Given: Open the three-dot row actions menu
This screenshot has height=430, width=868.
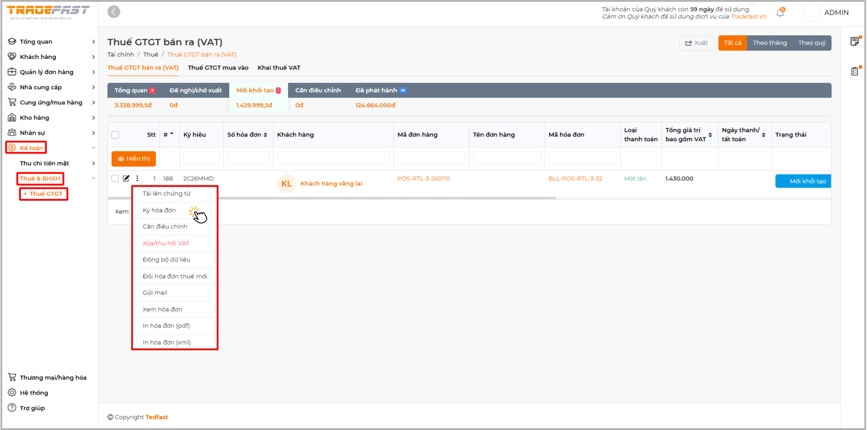Looking at the screenshot, I should [137, 179].
